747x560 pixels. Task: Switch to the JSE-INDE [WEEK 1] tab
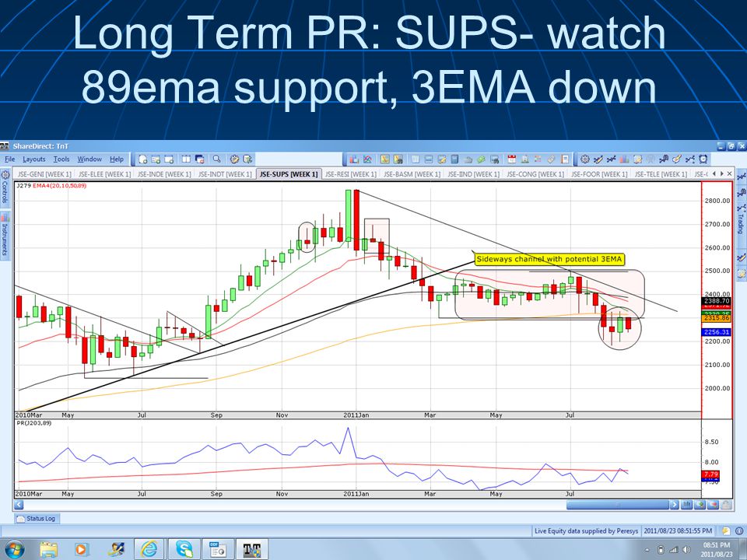click(164, 174)
